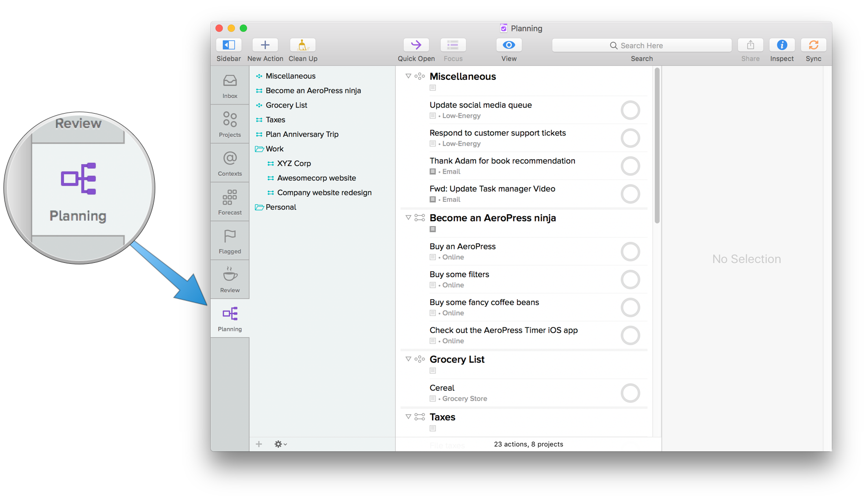
Task: Toggle the Sidebar toolbar button
Action: coord(229,45)
